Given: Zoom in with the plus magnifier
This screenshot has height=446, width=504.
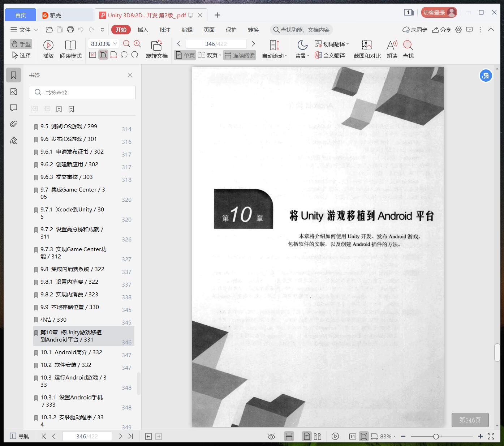Looking at the screenshot, I should point(137,44).
